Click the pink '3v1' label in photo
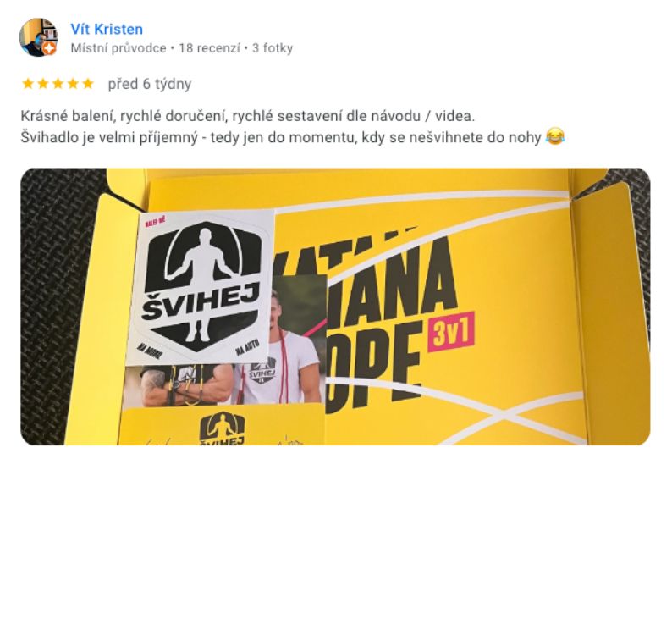 tap(451, 331)
